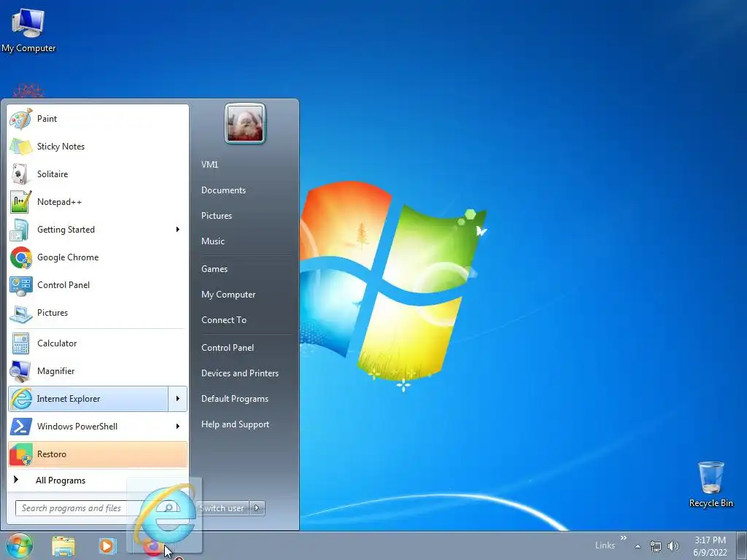Open Help and Support

236,424
